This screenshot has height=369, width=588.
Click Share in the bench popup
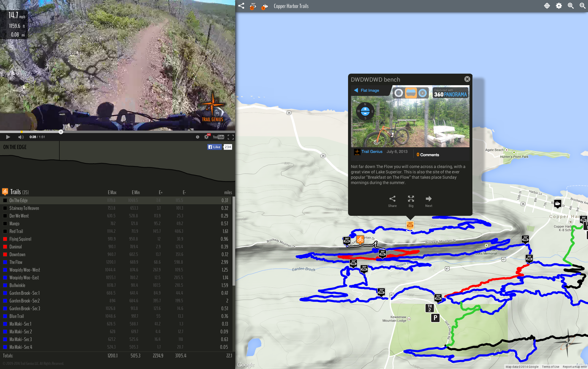point(392,201)
